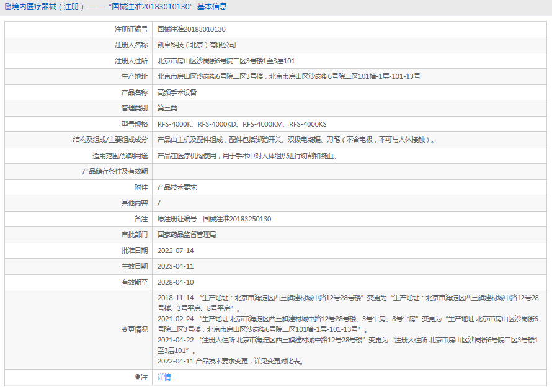Click the 管理类别 label
552x392 pixels.
click(135, 108)
